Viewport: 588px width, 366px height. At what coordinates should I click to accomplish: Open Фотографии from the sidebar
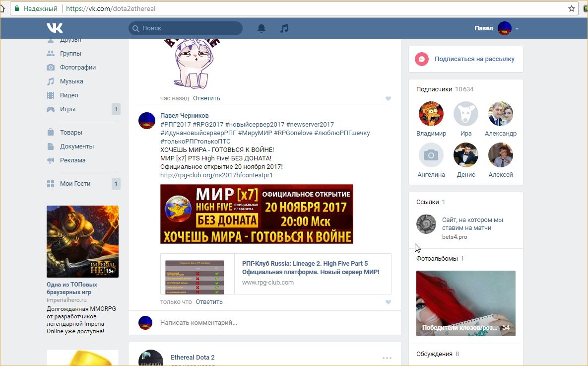pos(77,67)
